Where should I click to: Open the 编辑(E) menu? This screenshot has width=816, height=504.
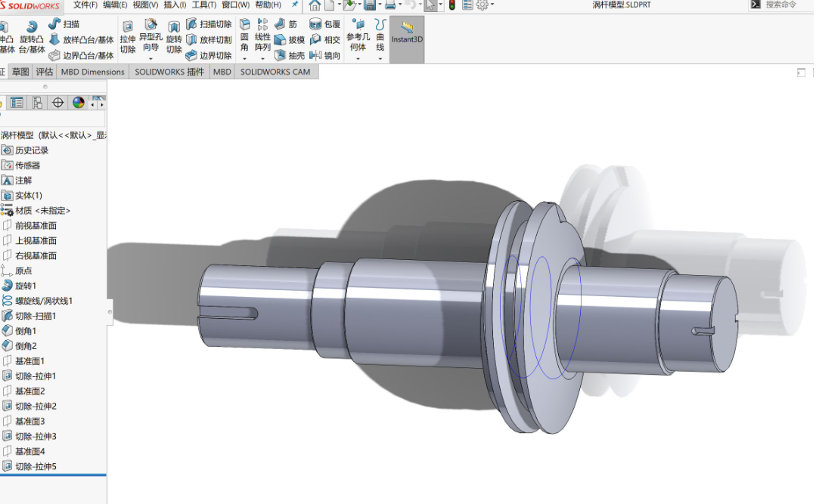coord(115,5)
